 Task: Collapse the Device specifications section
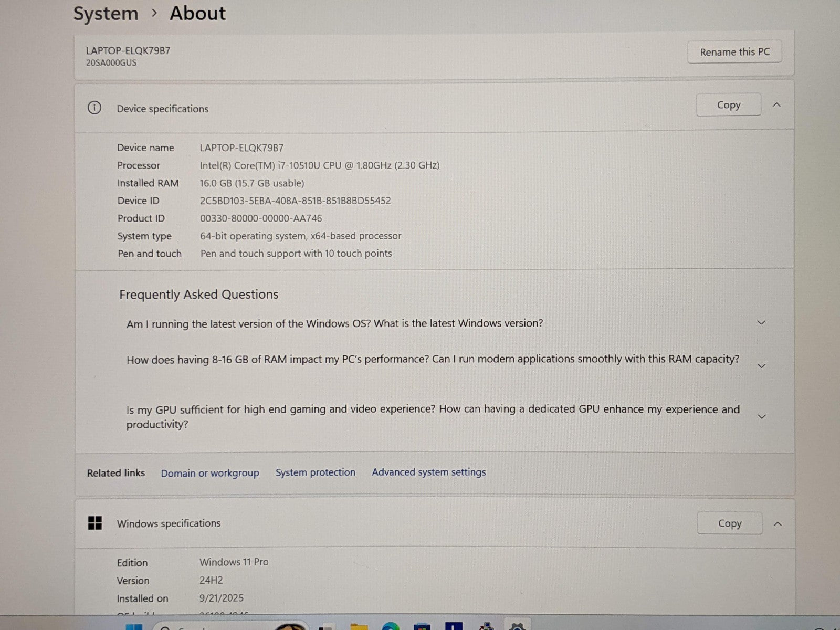[777, 105]
